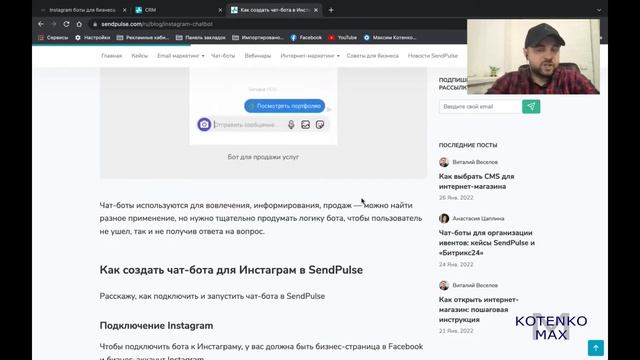Open the Панель закладок bookmark folder
This screenshot has width=640, height=360.
(x=201, y=38)
